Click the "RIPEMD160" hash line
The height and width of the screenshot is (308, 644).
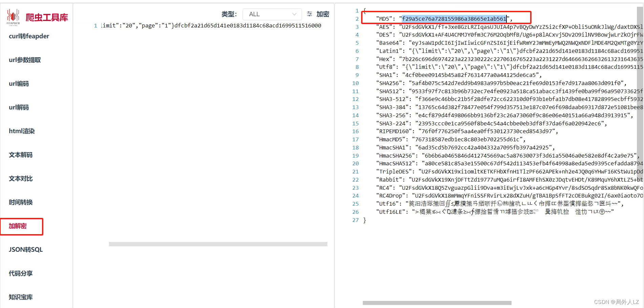point(467,131)
